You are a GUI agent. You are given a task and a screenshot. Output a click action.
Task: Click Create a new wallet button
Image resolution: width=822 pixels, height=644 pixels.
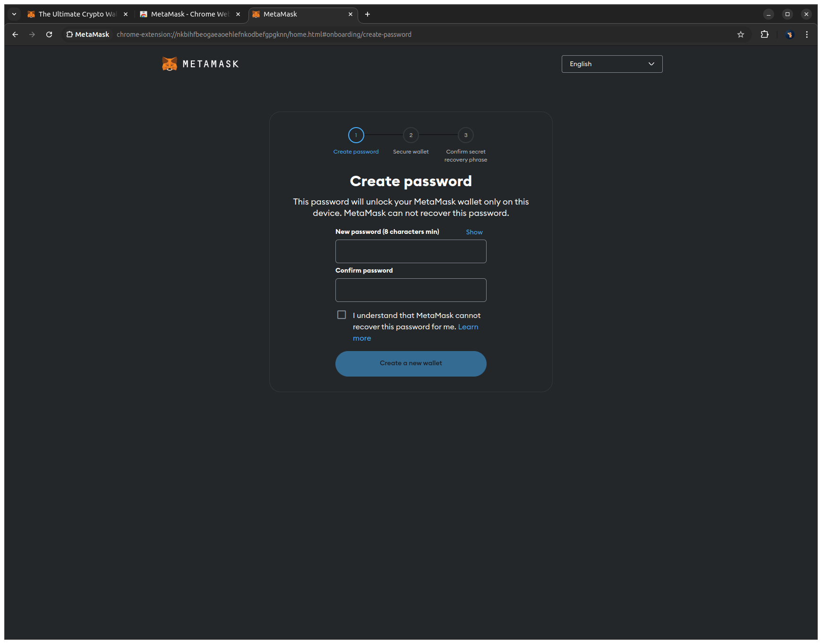[411, 364]
